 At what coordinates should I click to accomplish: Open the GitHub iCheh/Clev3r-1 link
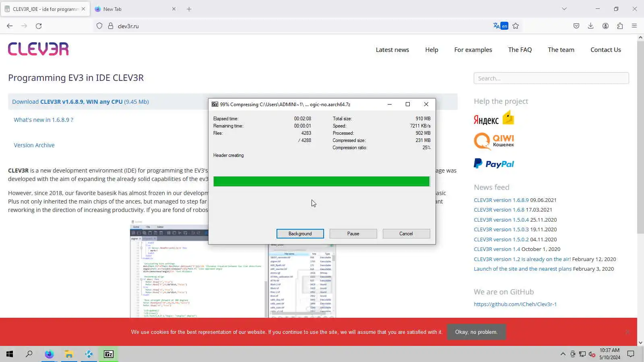click(x=515, y=304)
